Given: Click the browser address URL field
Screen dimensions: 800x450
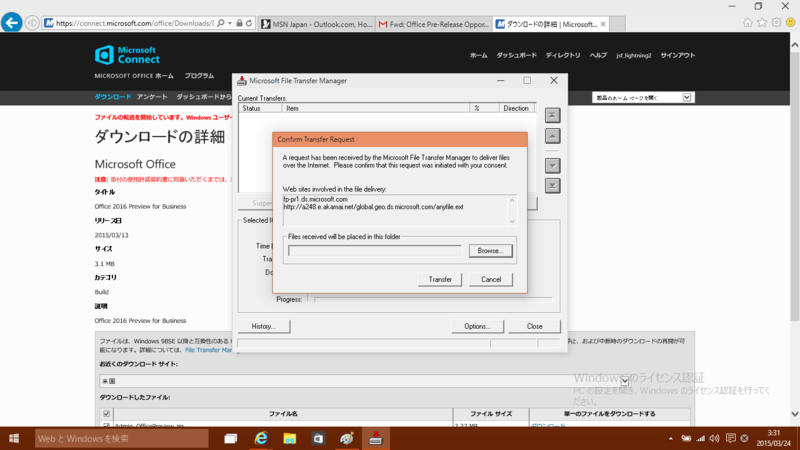Looking at the screenshot, I should [x=134, y=23].
